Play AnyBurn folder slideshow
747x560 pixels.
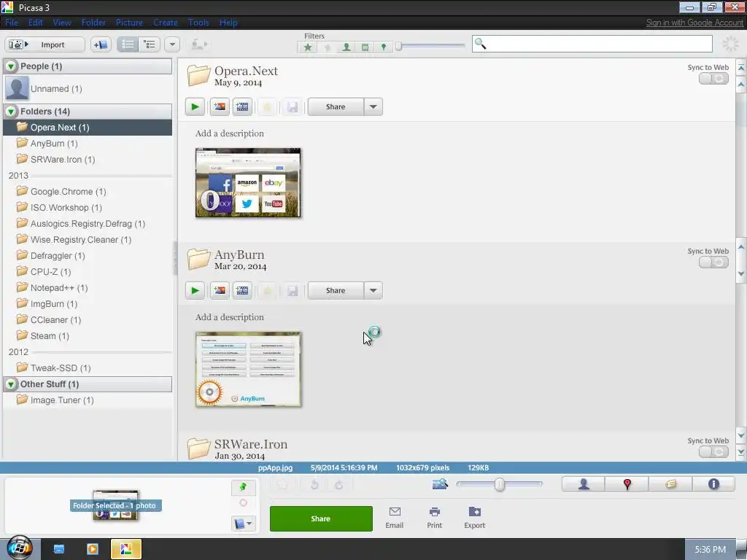click(x=195, y=290)
